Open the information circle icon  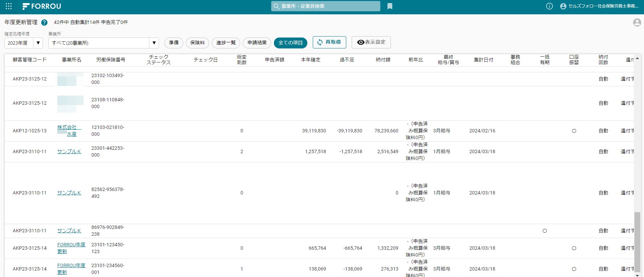pyautogui.click(x=550, y=6)
